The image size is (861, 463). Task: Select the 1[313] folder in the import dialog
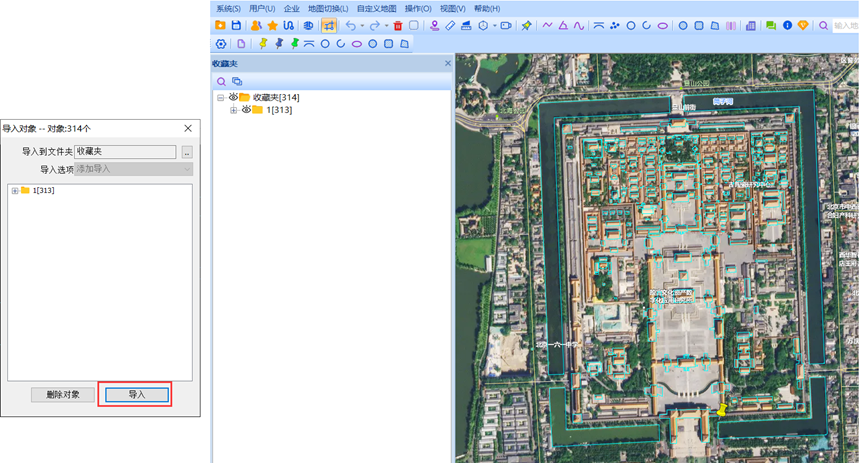tap(43, 191)
